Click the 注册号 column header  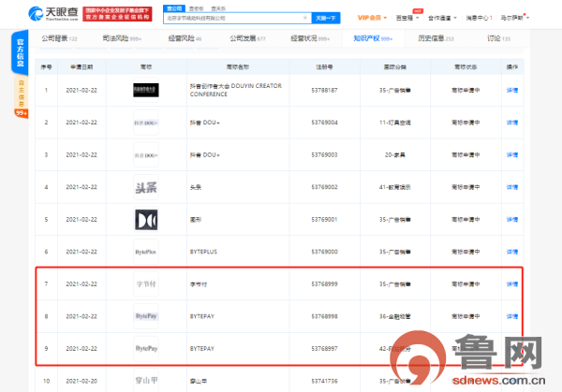(x=324, y=67)
